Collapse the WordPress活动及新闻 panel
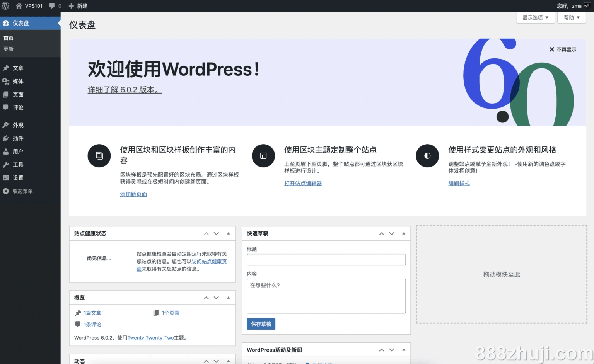 coord(404,350)
